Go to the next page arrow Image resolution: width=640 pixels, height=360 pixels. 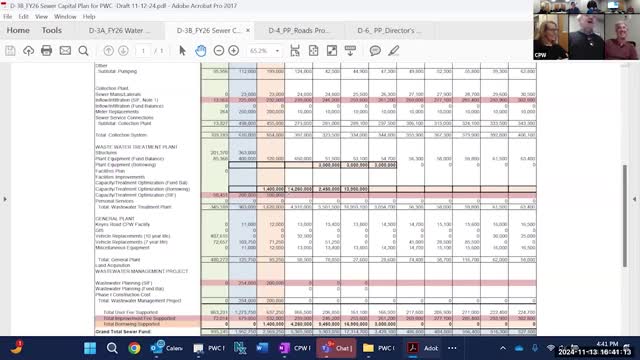tap(123, 51)
